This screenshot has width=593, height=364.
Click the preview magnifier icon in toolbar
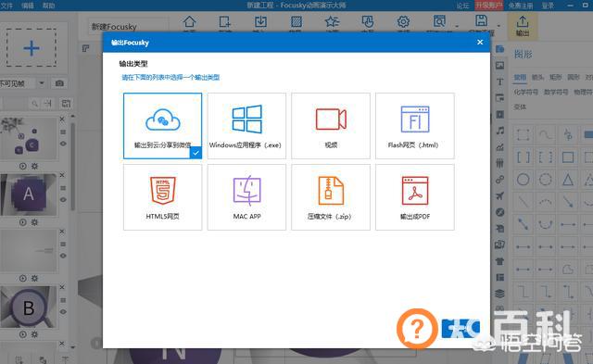click(x=439, y=22)
